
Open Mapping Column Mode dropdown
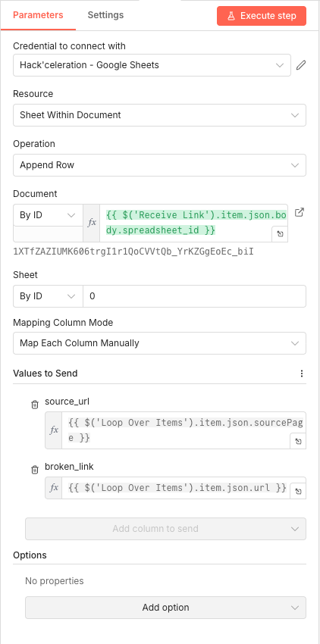[x=159, y=343]
